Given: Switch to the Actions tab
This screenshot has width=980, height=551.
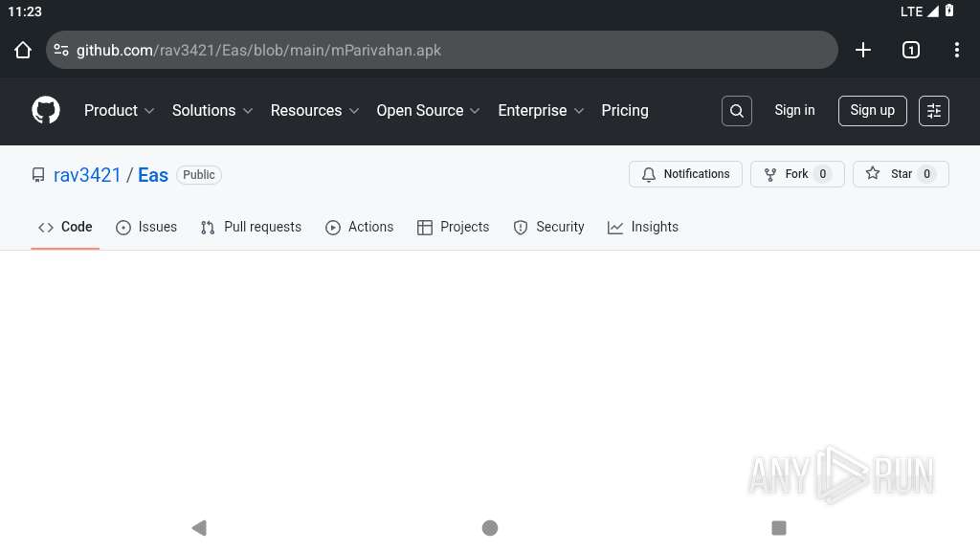Looking at the screenshot, I should 360,227.
